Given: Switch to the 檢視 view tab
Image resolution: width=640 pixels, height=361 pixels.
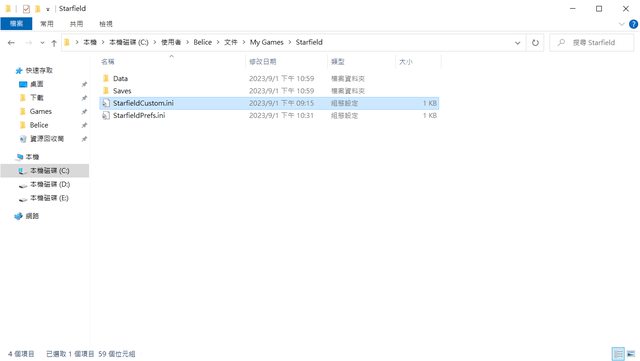Looking at the screenshot, I should coord(106,24).
